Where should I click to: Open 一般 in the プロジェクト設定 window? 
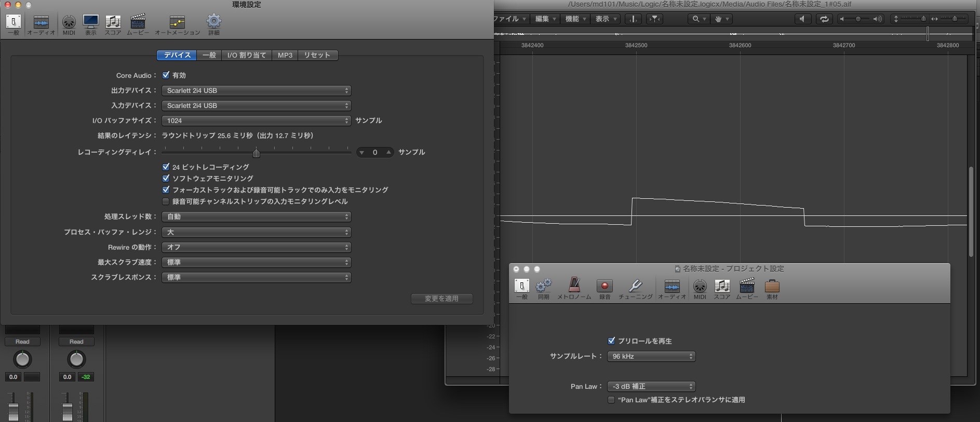pos(522,289)
